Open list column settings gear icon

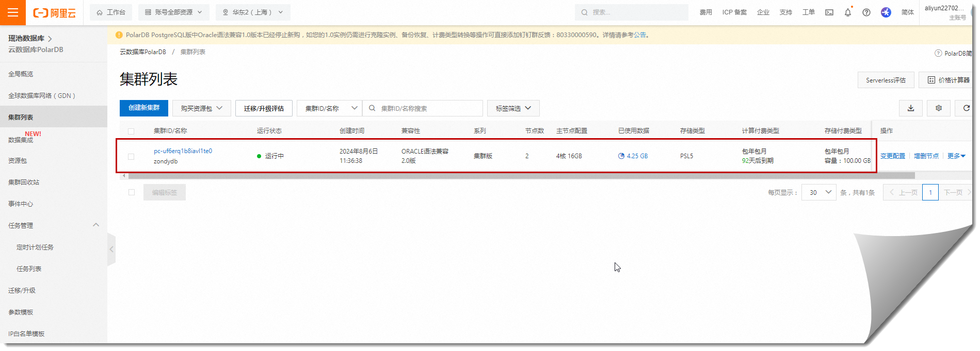[938, 108]
